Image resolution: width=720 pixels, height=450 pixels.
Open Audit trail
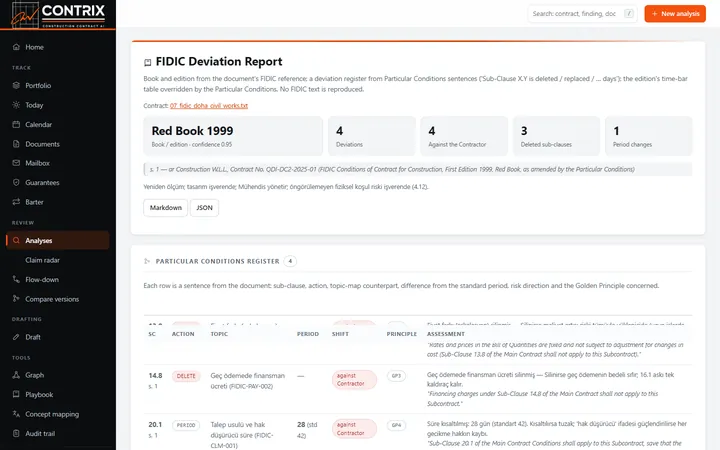(58, 433)
